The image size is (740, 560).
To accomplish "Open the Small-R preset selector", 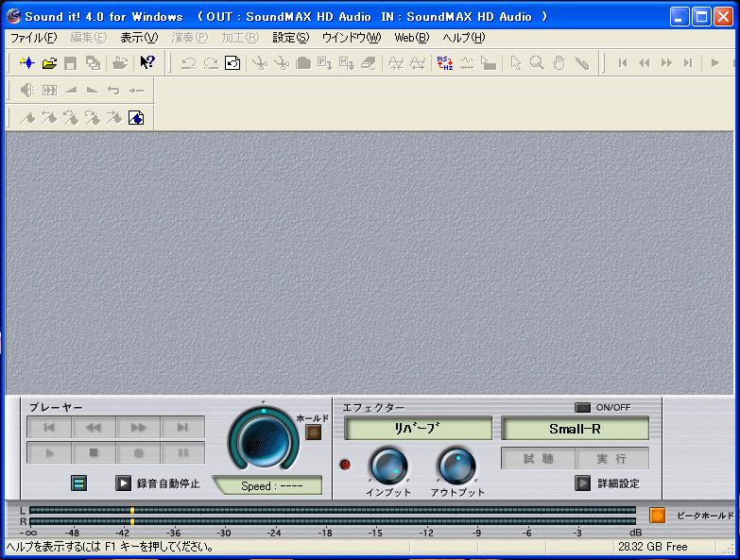I will [575, 429].
